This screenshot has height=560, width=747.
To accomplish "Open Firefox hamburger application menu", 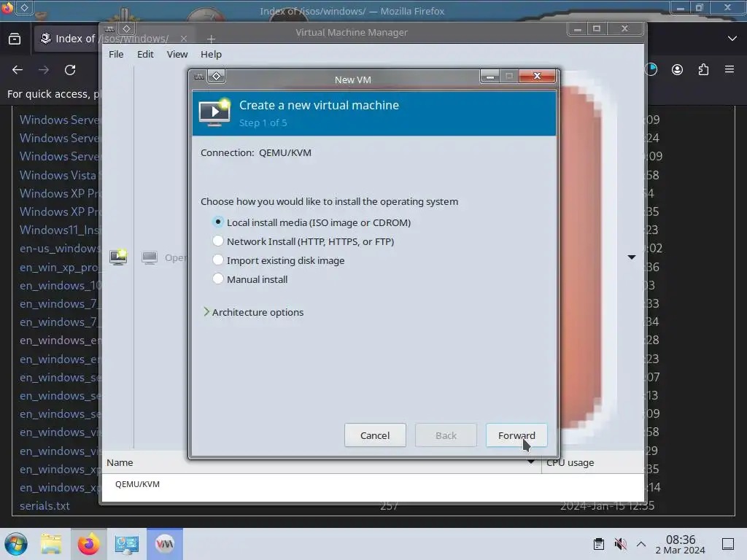I will [x=729, y=70].
